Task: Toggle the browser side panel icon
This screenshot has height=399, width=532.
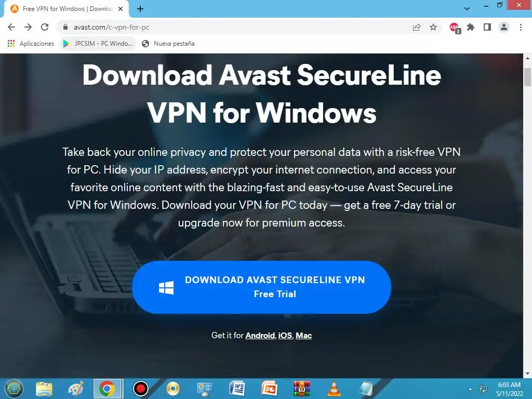Action: pos(487,27)
